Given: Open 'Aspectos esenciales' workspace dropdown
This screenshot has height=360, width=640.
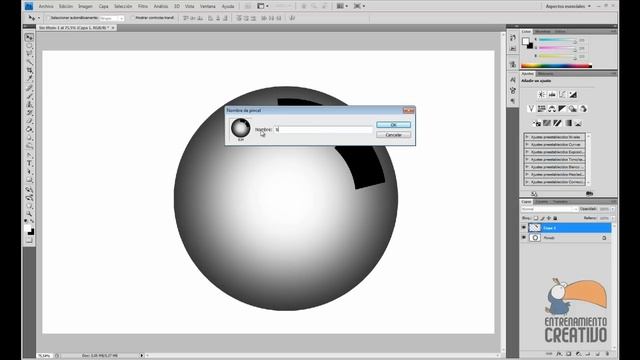Looking at the screenshot, I should tap(568, 6).
